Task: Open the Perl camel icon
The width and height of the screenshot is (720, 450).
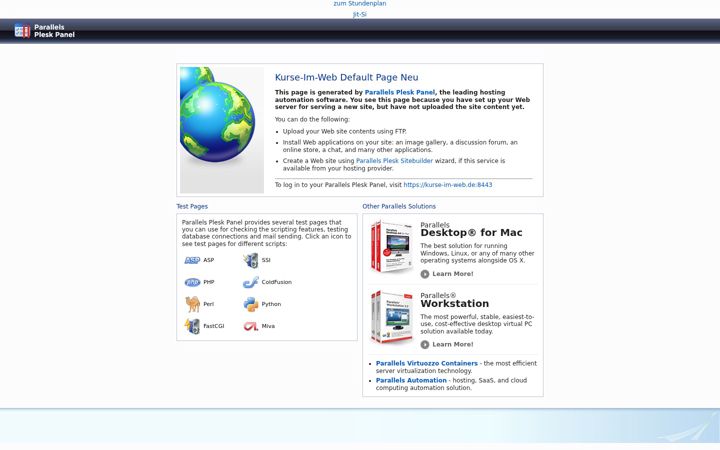Action: (192, 304)
